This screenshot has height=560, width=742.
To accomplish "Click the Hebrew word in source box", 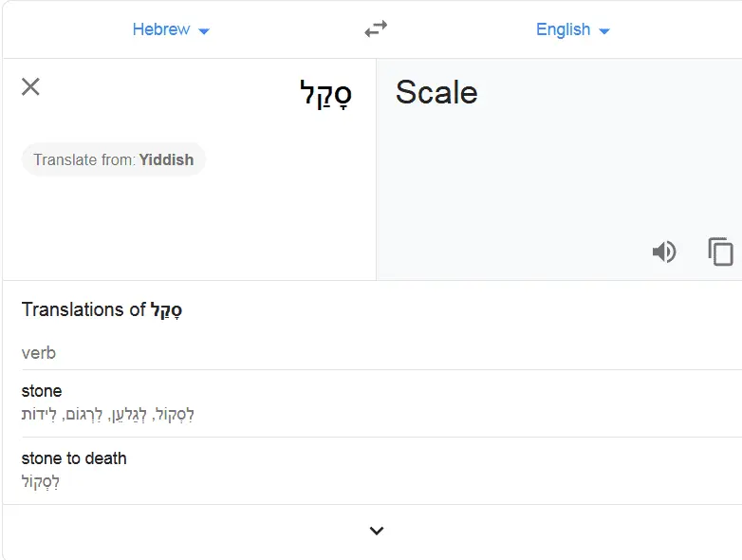I will pyautogui.click(x=325, y=93).
